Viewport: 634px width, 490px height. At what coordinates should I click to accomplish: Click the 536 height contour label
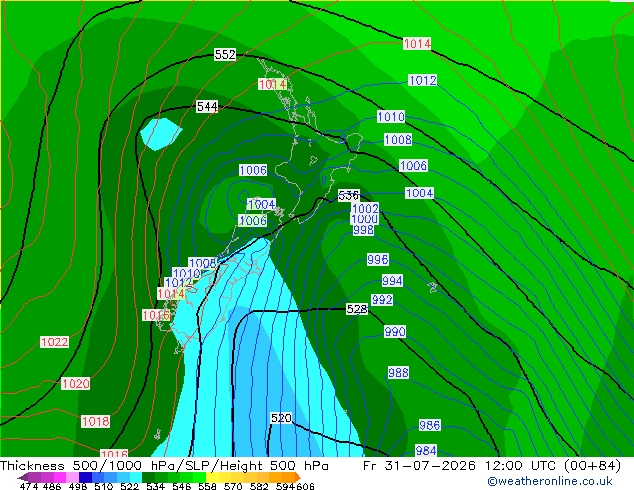349,196
